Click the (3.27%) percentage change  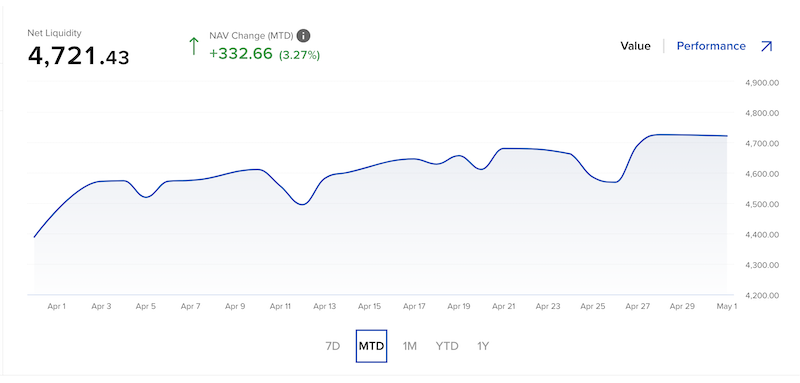[x=299, y=55]
